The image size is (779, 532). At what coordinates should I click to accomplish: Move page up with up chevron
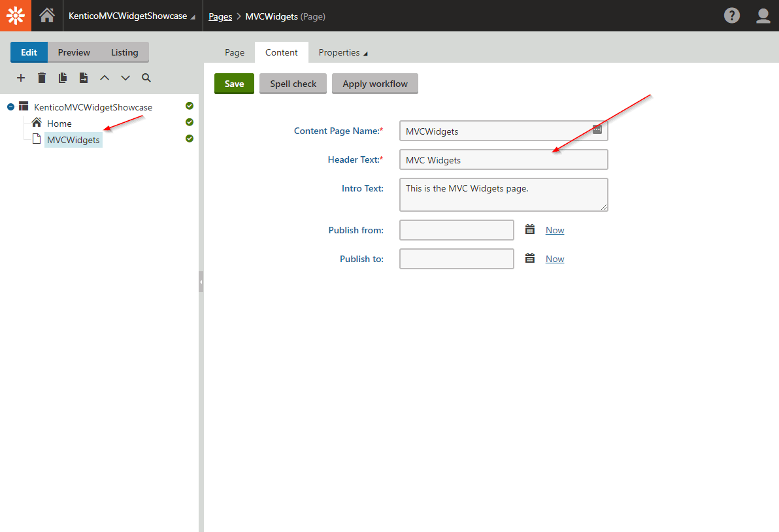[x=105, y=78]
